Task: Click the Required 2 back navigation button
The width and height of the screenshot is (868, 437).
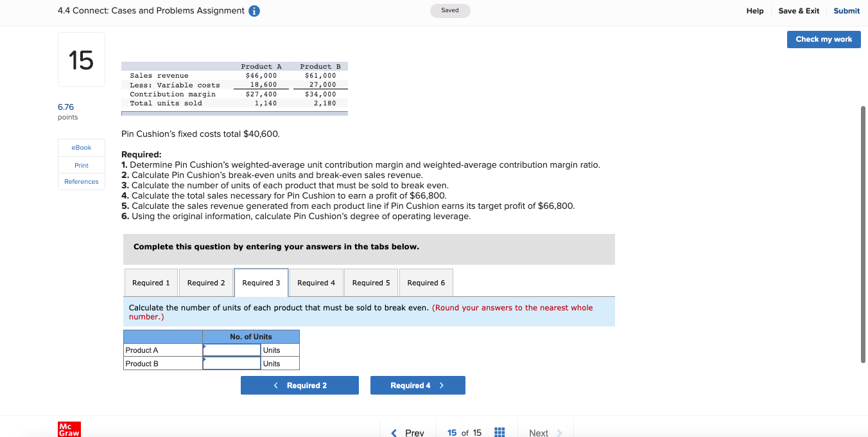Action: point(300,385)
